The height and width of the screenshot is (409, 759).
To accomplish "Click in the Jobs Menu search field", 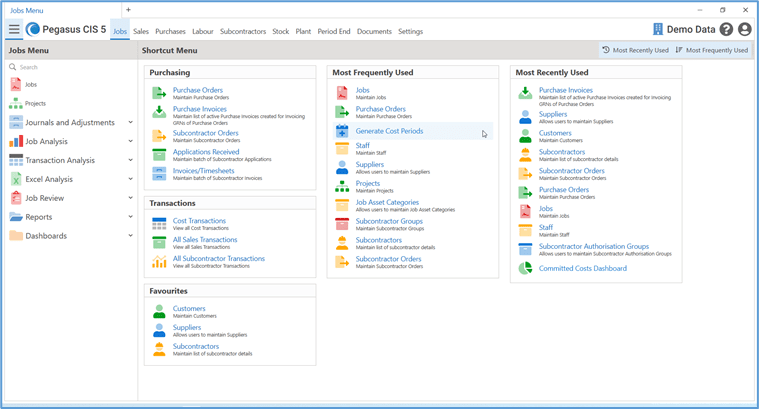I will [70, 67].
